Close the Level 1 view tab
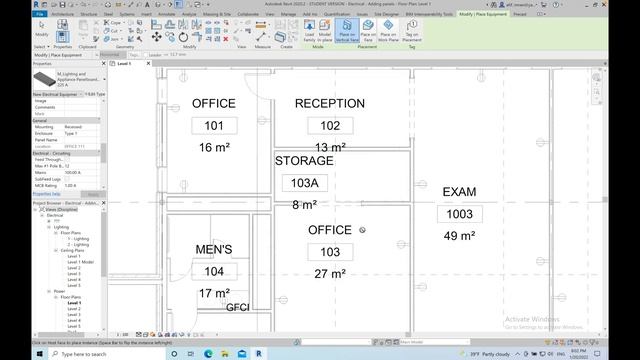The width and height of the screenshot is (640, 360). click(149, 64)
